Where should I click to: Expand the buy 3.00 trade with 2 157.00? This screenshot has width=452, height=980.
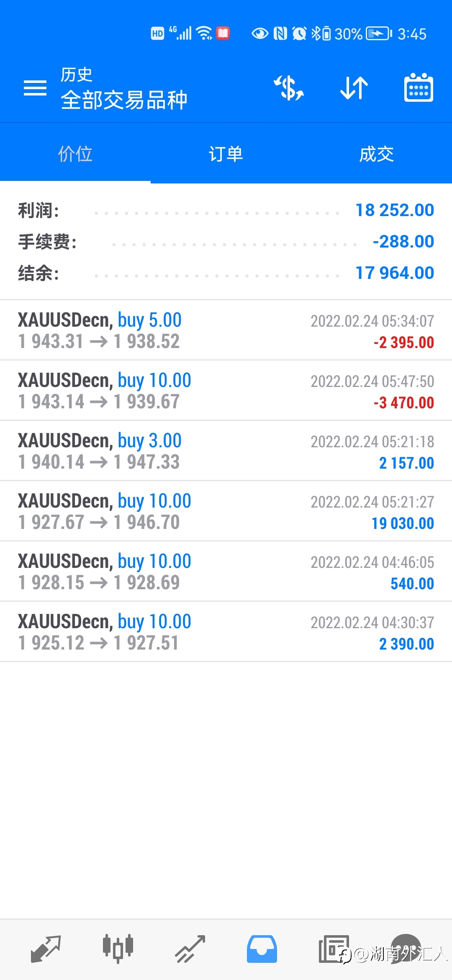[226, 451]
